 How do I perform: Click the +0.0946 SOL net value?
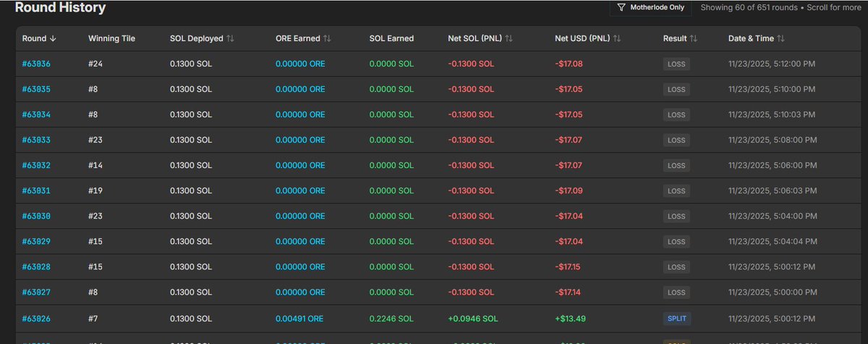474,318
